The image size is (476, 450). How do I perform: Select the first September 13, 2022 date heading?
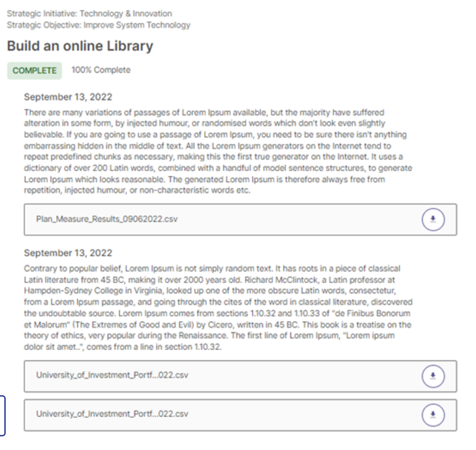(x=68, y=97)
